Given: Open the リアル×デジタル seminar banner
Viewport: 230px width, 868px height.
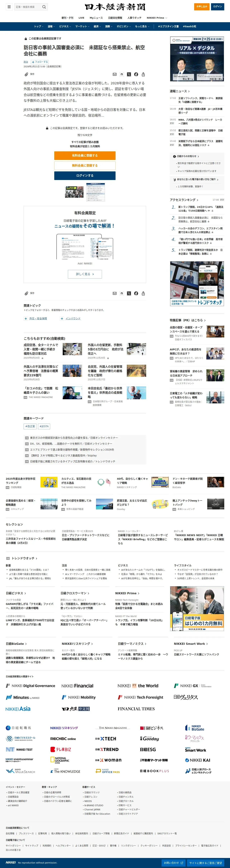Looking at the screenshot, I should 197,59.
